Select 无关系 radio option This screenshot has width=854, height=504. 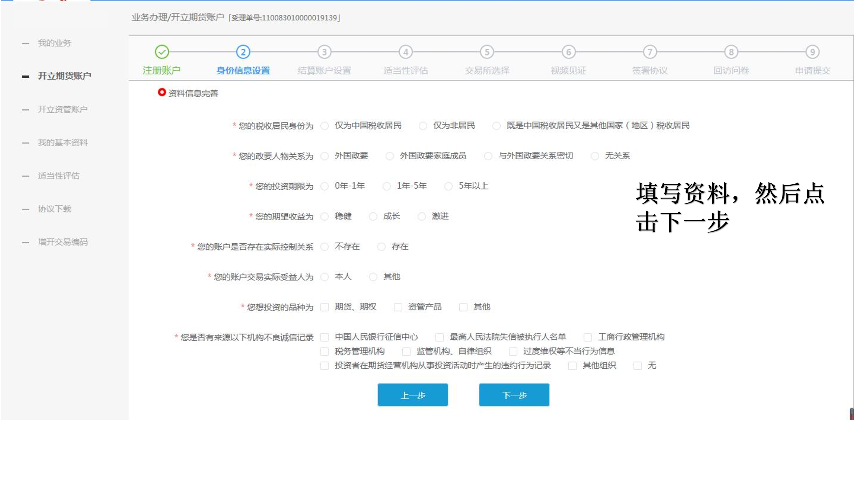595,156
